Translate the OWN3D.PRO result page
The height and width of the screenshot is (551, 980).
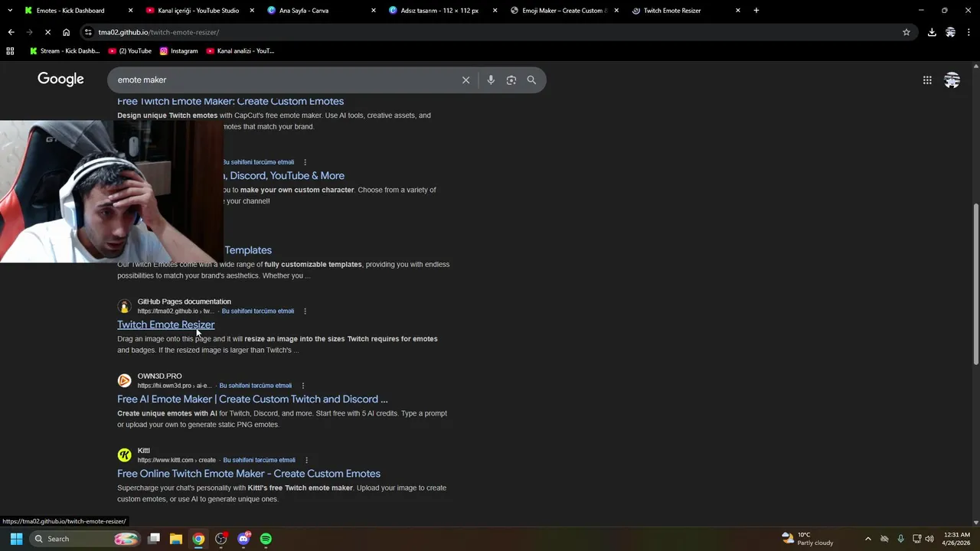tap(256, 386)
